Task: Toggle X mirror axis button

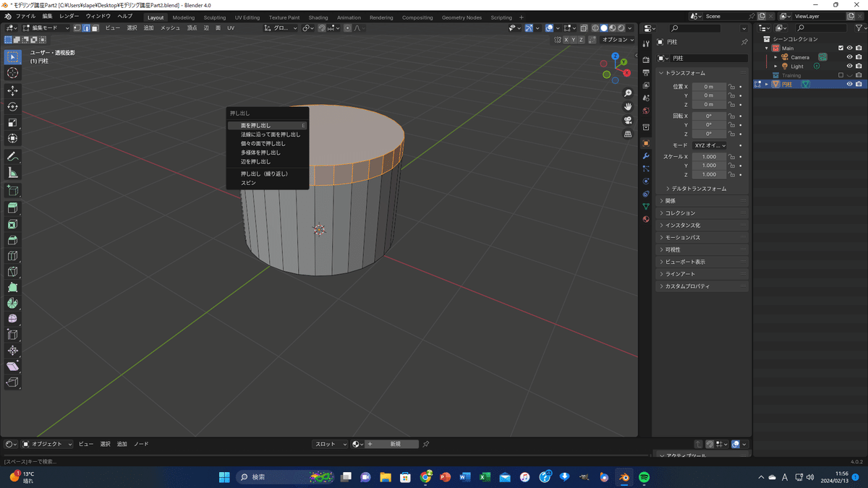Action: pos(568,40)
